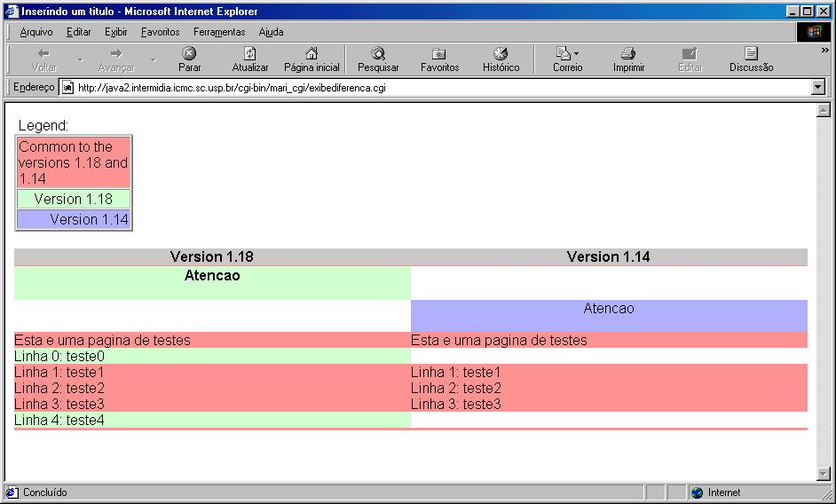Open the Exibir menu
The height and width of the screenshot is (504, 836).
pos(115,32)
